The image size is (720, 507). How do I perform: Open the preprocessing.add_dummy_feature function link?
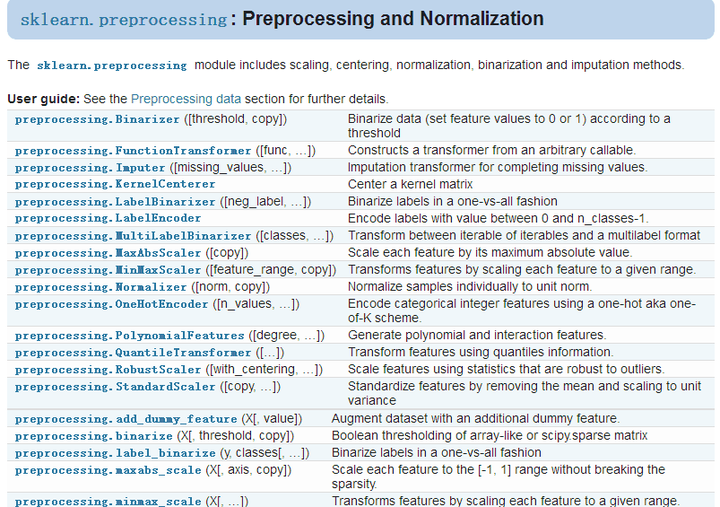tap(126, 419)
